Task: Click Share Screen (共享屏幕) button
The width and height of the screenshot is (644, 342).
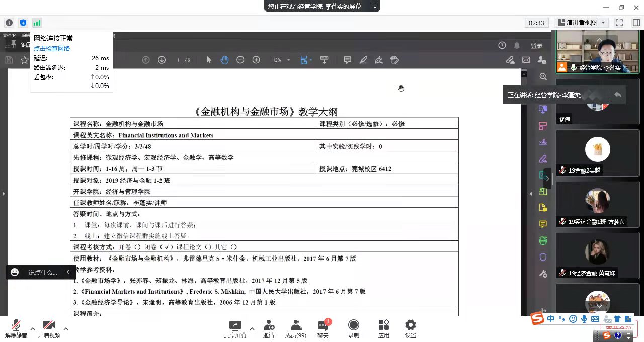Action: click(235, 329)
